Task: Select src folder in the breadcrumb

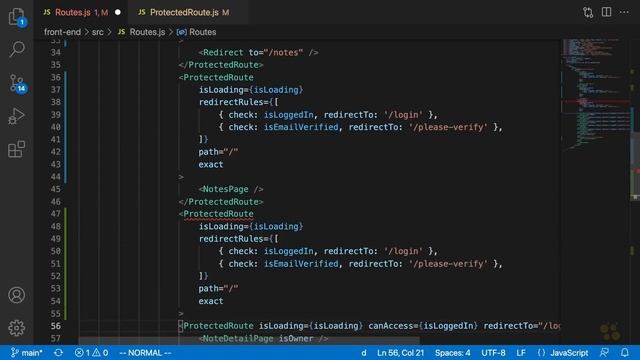Action: [98, 32]
